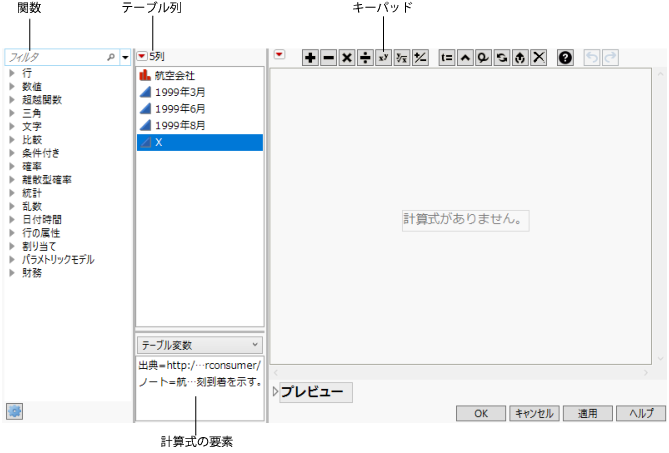Screen dimensions: 669x453
Task: Click the empty formula box 計算式がありません
Action: click(465, 220)
